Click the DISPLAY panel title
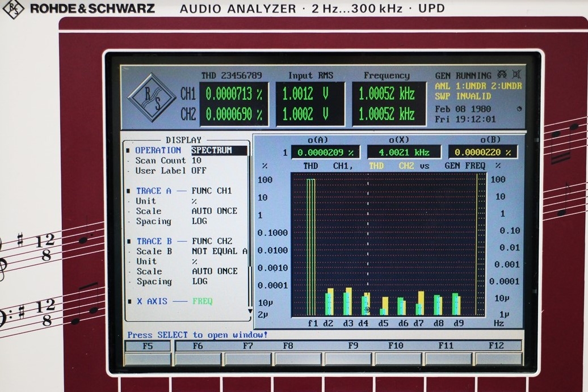Image resolution: width=588 pixels, height=392 pixels. click(184, 140)
